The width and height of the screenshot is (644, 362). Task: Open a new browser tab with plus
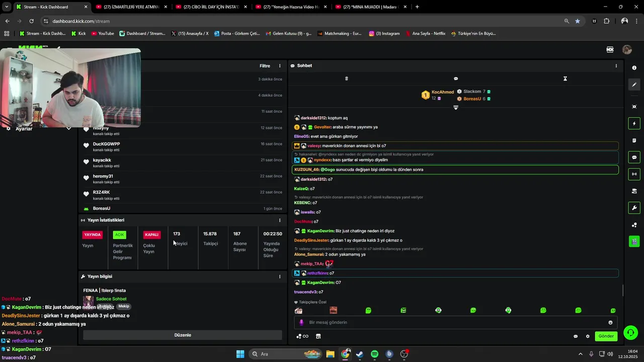pyautogui.click(x=417, y=7)
